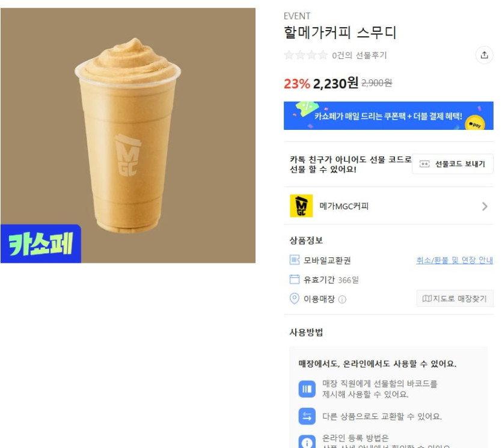502x448 pixels.
Task: Click the barcode usage icon
Action: 307,388
